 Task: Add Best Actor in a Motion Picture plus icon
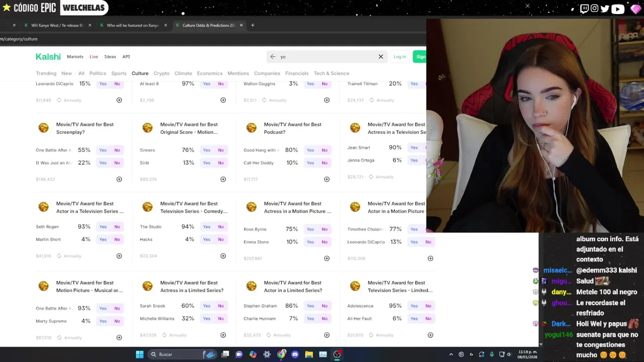pyautogui.click(x=430, y=258)
